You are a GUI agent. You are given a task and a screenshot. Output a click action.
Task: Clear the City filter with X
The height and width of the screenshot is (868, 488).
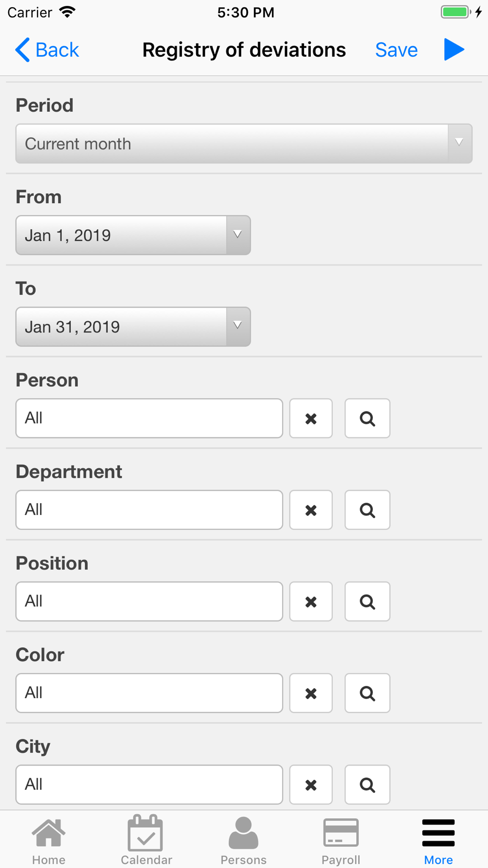coord(311,785)
